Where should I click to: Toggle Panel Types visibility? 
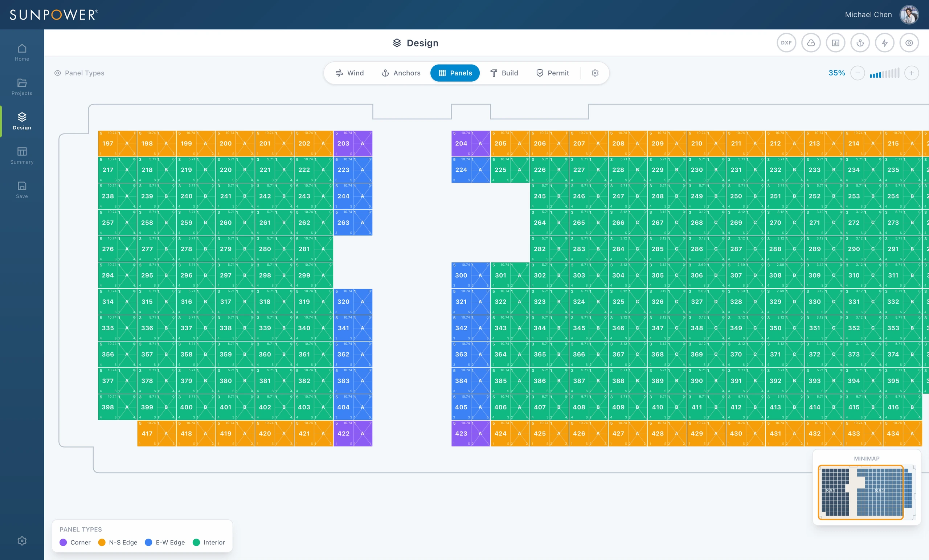click(79, 73)
